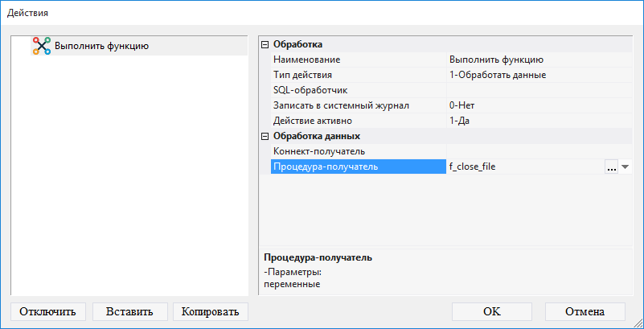Viewport: 644px width, 329px height.
Task: Select Выполнить функцию item in the list
Action: pyautogui.click(x=100, y=46)
